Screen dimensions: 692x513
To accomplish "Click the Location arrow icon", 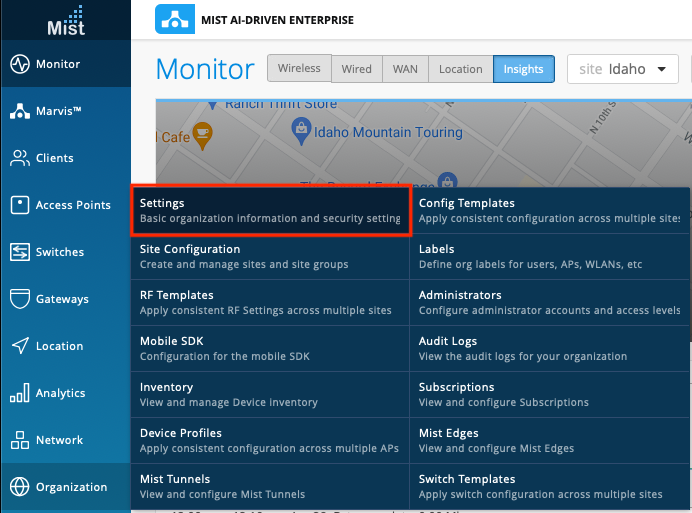I will pos(19,346).
